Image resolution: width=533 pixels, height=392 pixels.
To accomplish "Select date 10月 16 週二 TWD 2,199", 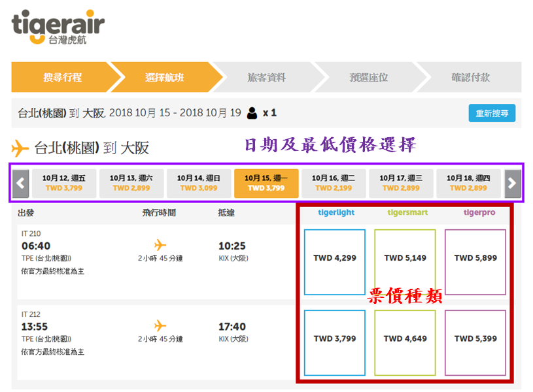I will click(x=334, y=184).
